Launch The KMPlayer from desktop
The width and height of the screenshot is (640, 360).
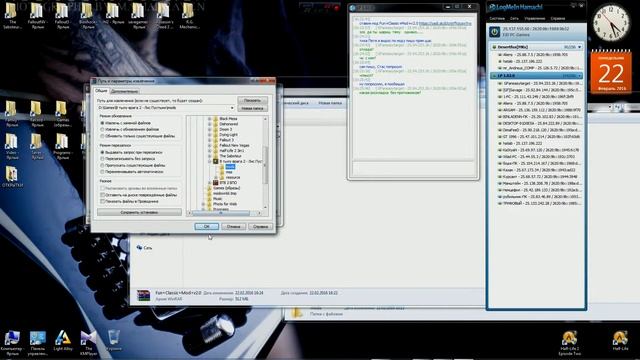(x=88, y=343)
